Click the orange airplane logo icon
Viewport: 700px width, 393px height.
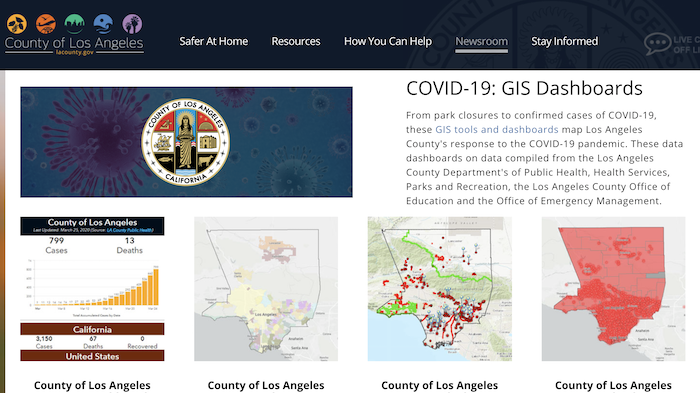coord(46,24)
